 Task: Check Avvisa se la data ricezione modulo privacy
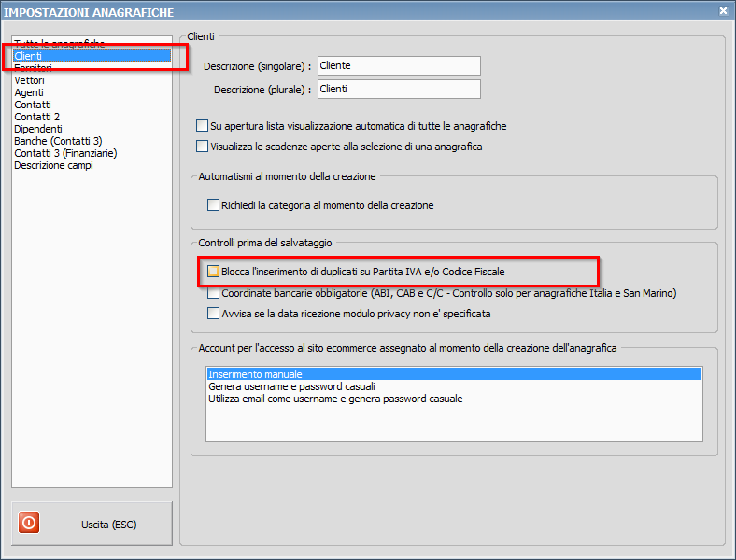213,314
